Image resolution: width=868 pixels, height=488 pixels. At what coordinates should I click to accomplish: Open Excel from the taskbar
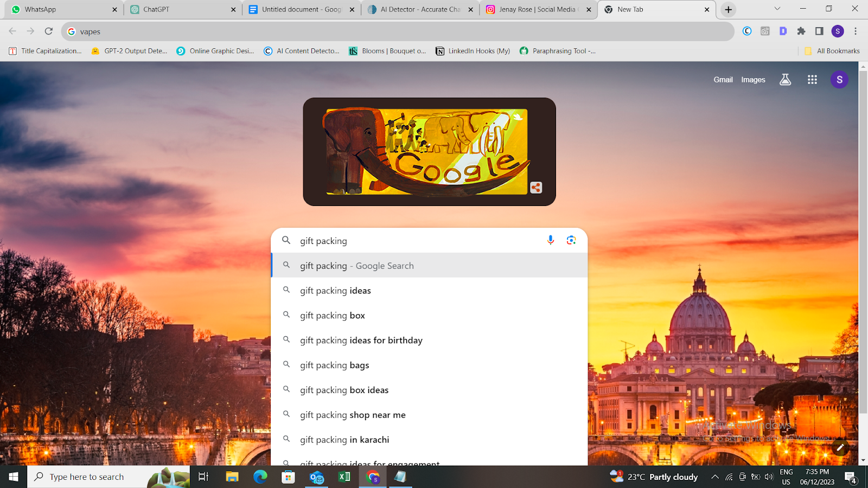344,477
